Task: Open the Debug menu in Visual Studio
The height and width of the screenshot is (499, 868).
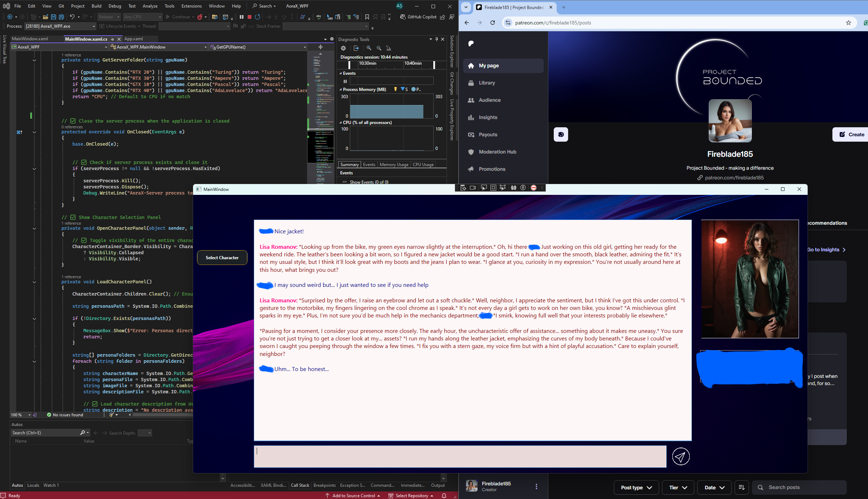Action: (x=115, y=6)
